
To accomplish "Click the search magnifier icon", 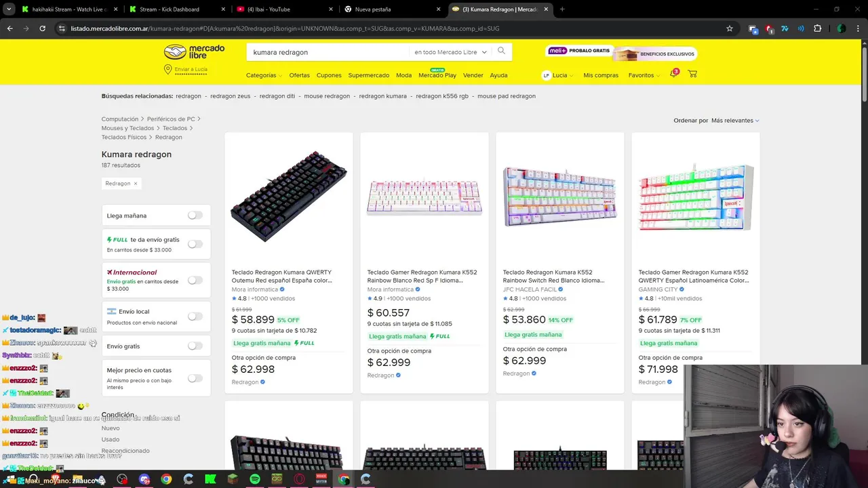I will (x=501, y=51).
